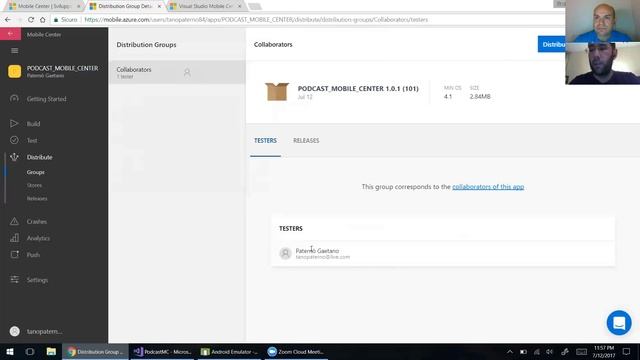Open the Windows Start menu

[10, 351]
